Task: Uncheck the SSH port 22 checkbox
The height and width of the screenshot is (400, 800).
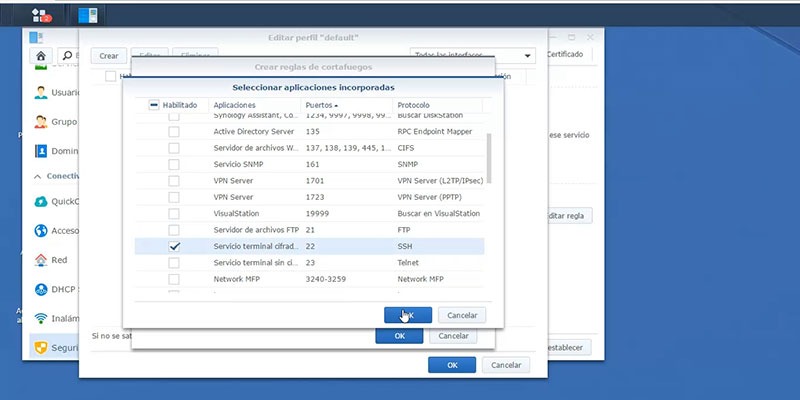Action: click(x=174, y=246)
